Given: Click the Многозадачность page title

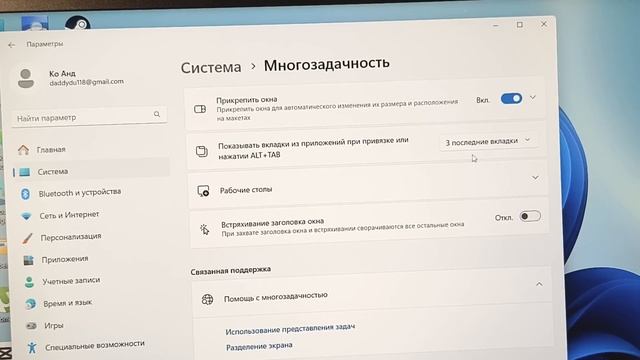Looking at the screenshot, I should pyautogui.click(x=327, y=64).
